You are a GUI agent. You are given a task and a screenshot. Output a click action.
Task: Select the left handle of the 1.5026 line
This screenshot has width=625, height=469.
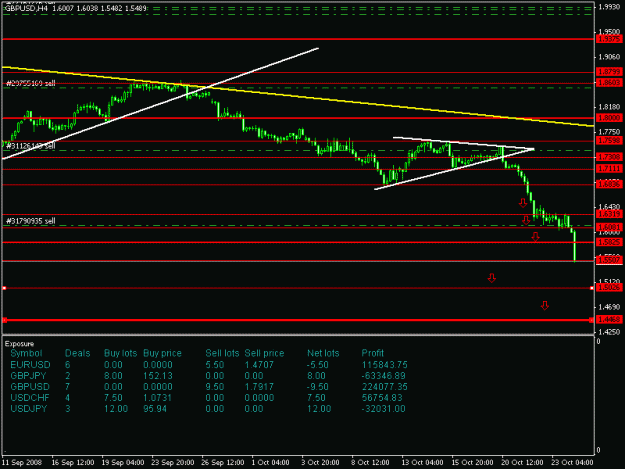(4, 288)
